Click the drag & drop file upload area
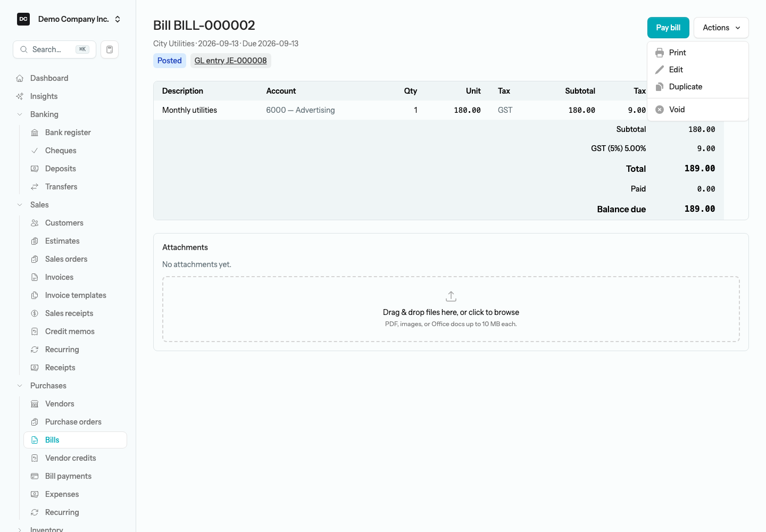Viewport: 766px width, 532px height. pos(451,309)
